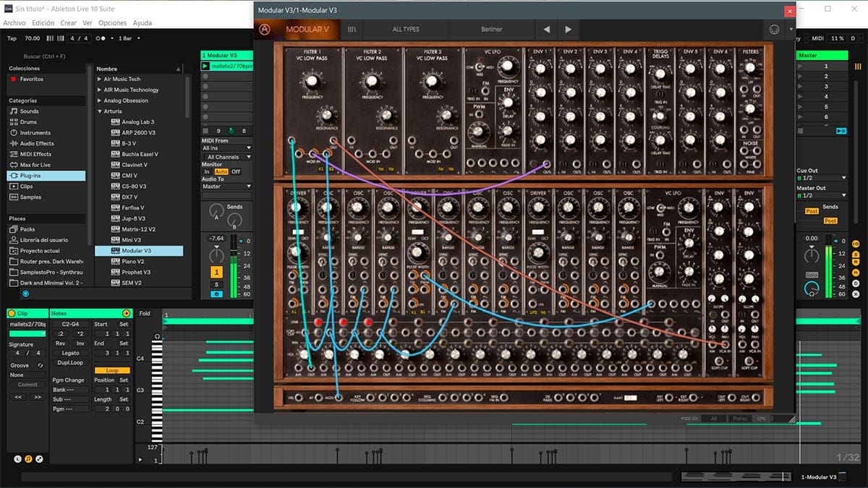Toggle the clip activator circle

pos(12,313)
